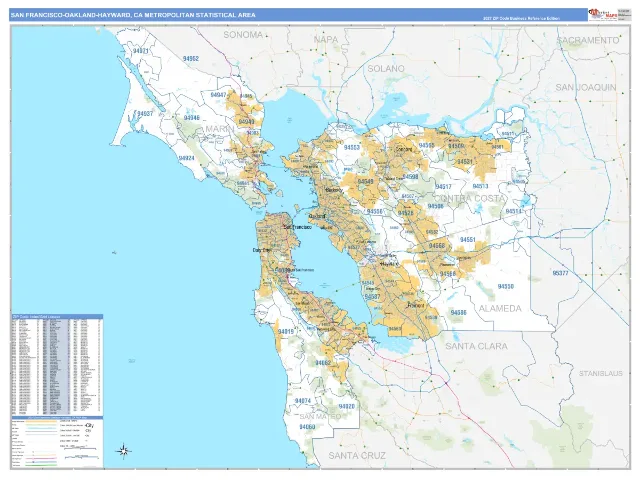Select ZIP code 95377 label
The height and width of the screenshot is (480, 640).
(560, 273)
